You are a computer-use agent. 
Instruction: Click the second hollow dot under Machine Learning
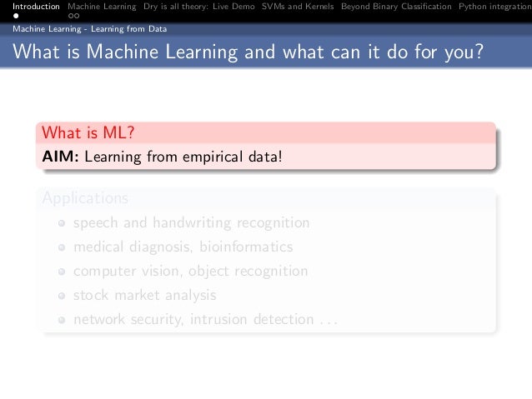coord(78,16)
